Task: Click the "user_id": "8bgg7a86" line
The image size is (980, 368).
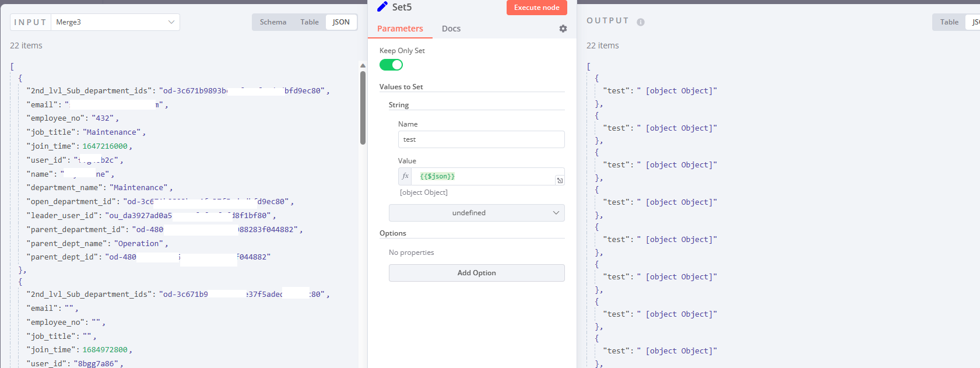Action: point(75,363)
